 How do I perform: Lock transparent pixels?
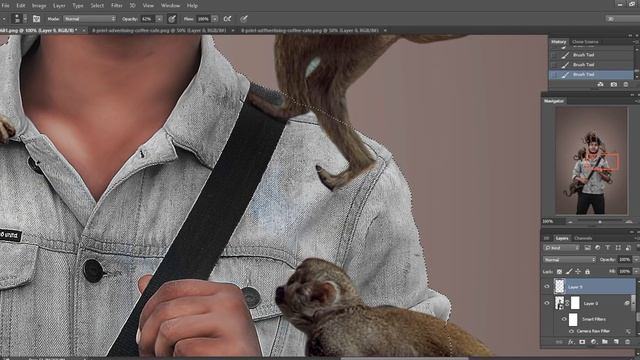tap(559, 271)
